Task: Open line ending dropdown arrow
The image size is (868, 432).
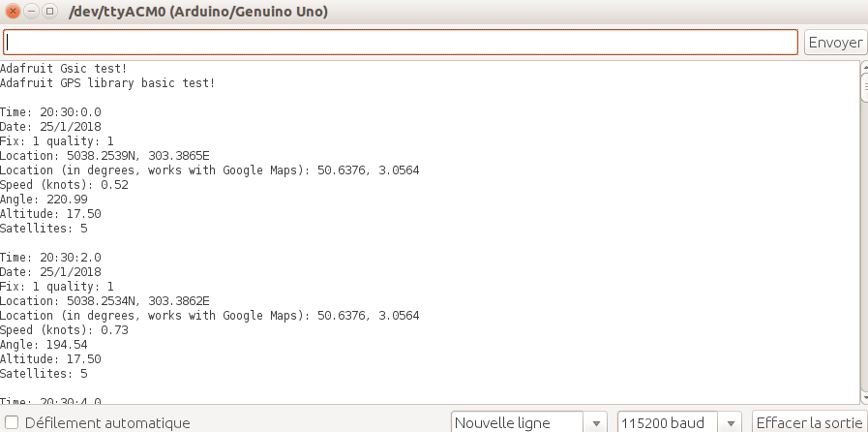Action: tap(599, 423)
